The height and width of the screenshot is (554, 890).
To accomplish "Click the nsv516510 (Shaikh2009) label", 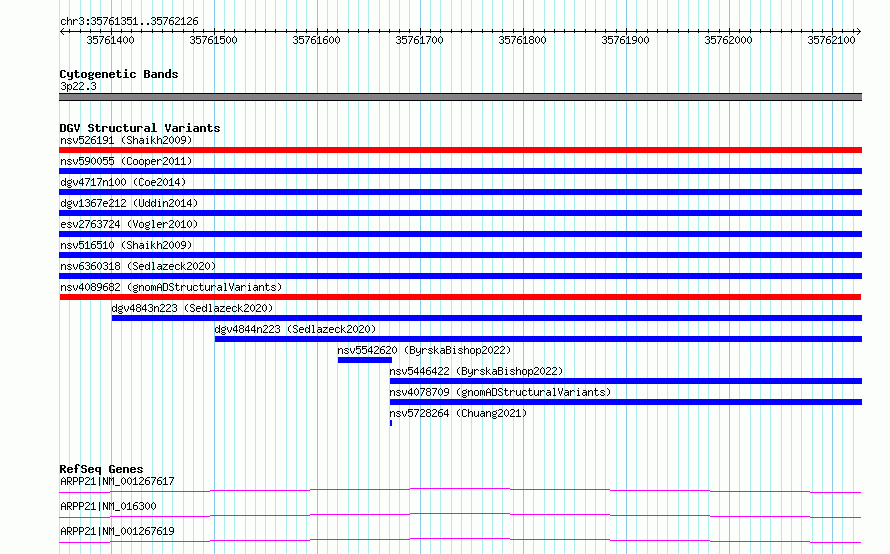I will click(126, 245).
